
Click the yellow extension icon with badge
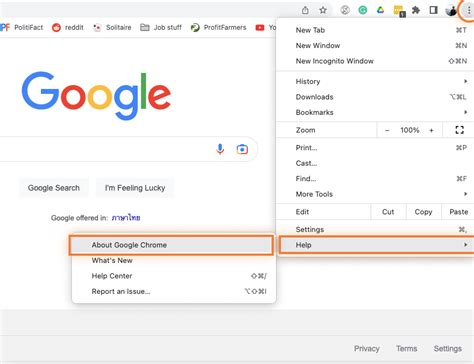click(x=399, y=11)
